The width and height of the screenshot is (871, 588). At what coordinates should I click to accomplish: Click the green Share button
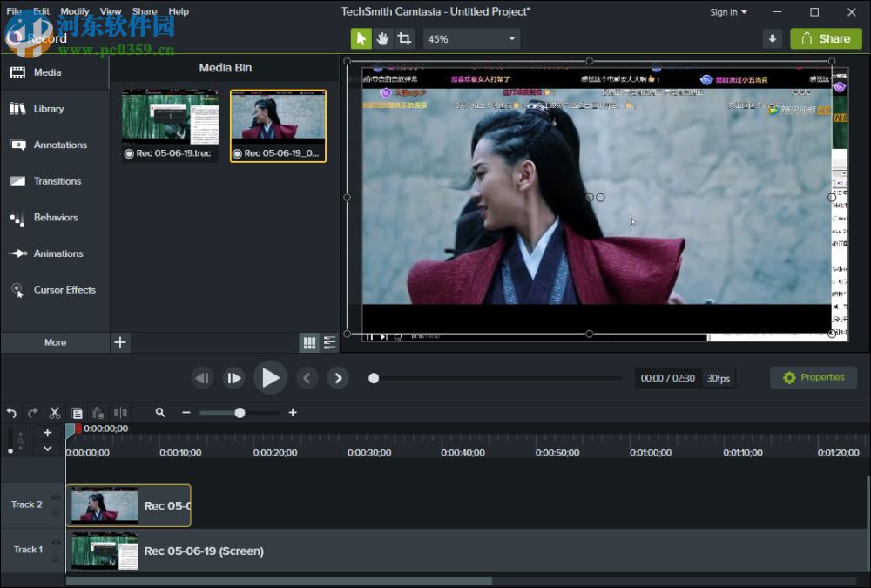click(825, 38)
